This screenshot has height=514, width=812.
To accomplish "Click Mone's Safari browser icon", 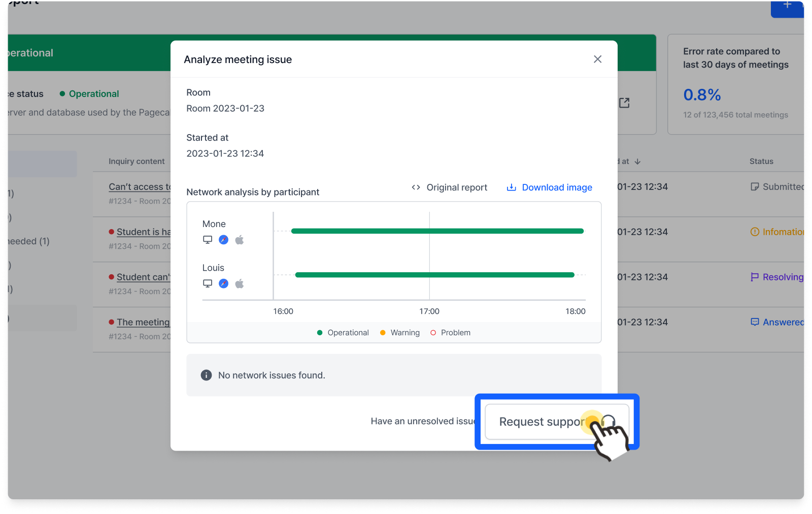I will tap(223, 240).
